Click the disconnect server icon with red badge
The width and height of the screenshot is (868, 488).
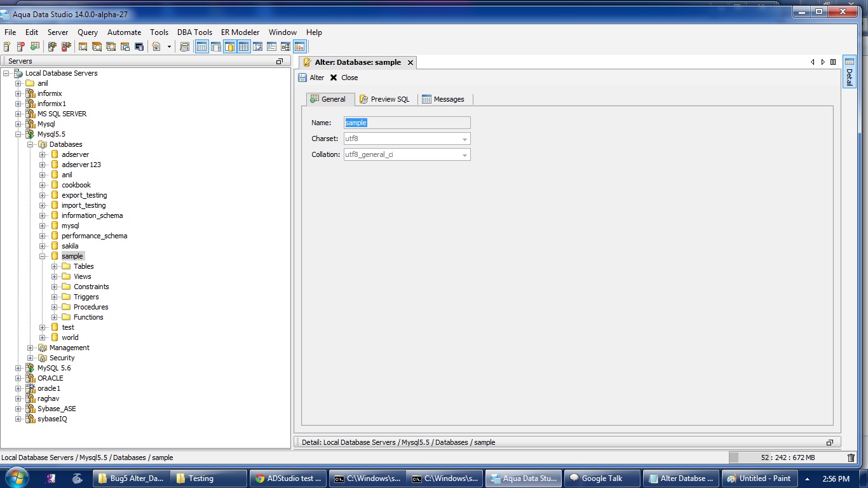[x=66, y=46]
